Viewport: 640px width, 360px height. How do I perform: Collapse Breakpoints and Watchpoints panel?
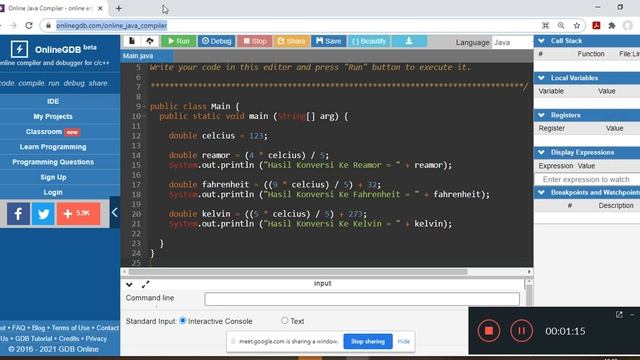coord(541,192)
